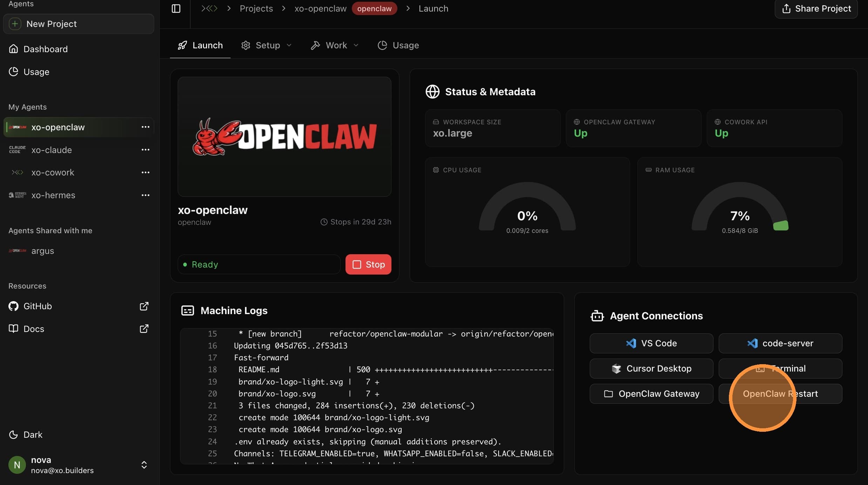Click the openclaw red badge
Screen dimensions: 868x485
(x=374, y=8)
